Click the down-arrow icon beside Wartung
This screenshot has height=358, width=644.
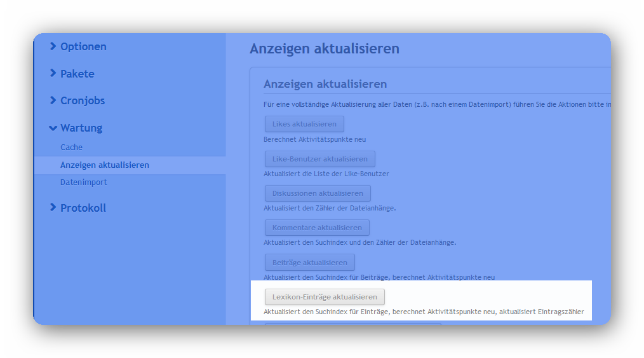[53, 128]
